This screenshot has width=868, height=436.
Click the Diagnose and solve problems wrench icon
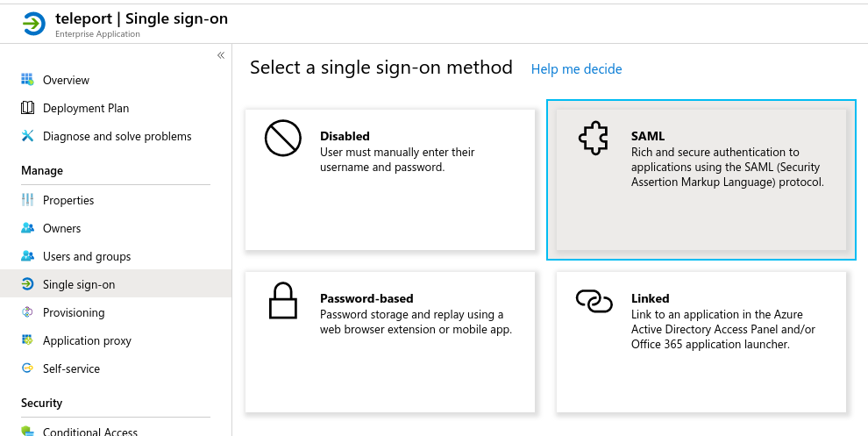[27, 136]
